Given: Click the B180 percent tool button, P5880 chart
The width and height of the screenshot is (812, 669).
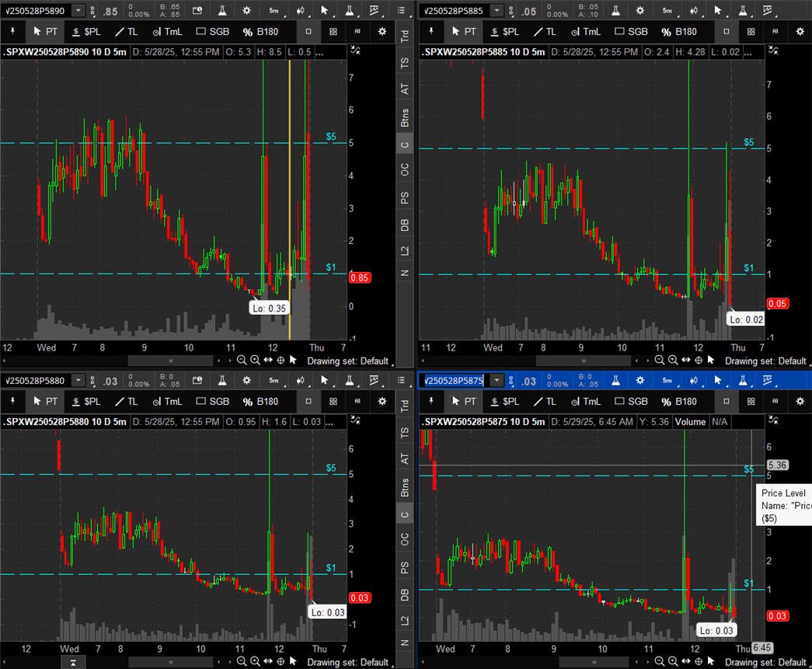Looking at the screenshot, I should [x=260, y=401].
